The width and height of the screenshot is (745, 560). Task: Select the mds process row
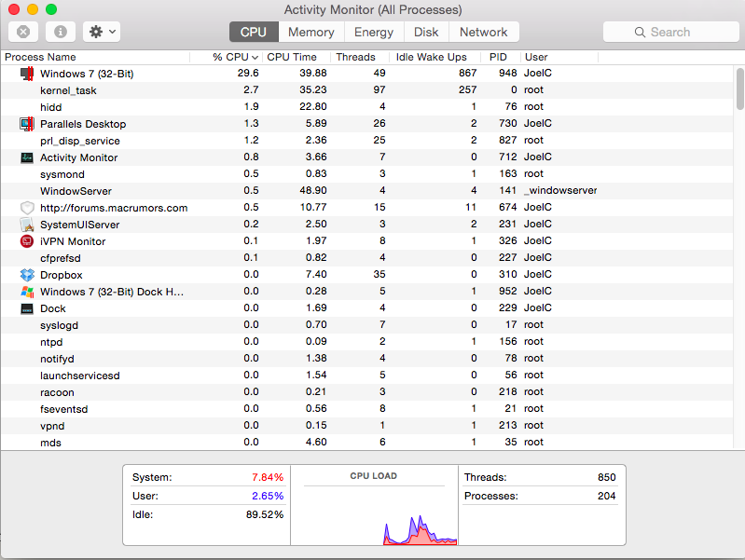click(367, 443)
